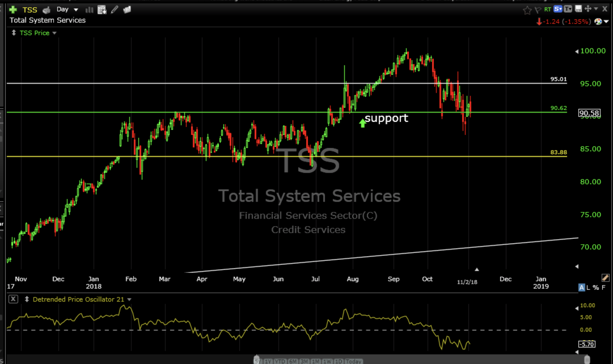
Task: Save chart using floppy disk icon
Action: coord(578,9)
